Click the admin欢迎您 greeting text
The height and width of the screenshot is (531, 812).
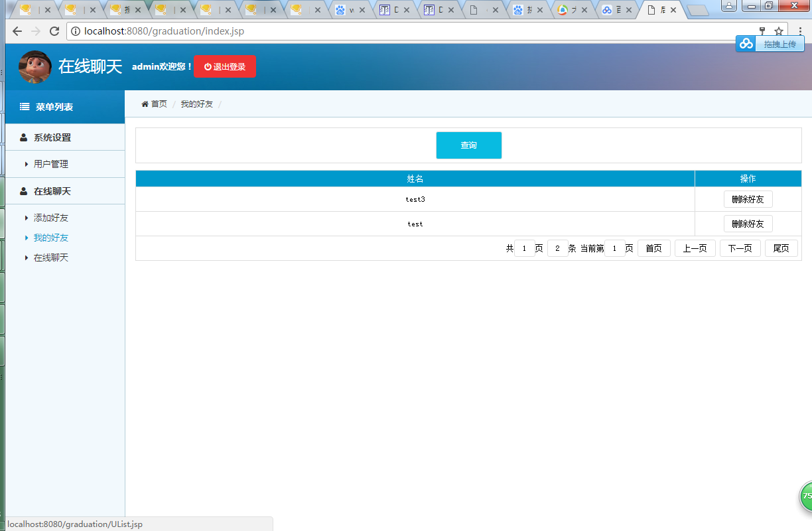point(163,67)
